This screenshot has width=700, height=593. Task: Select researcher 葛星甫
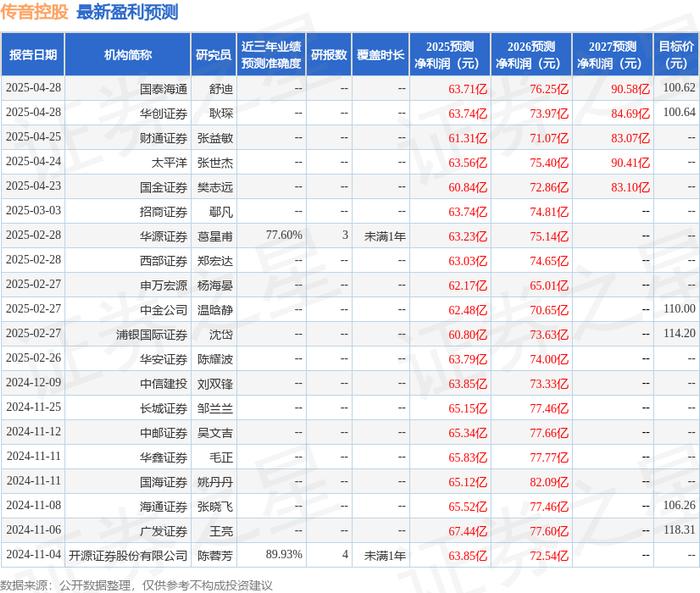pyautogui.click(x=215, y=236)
